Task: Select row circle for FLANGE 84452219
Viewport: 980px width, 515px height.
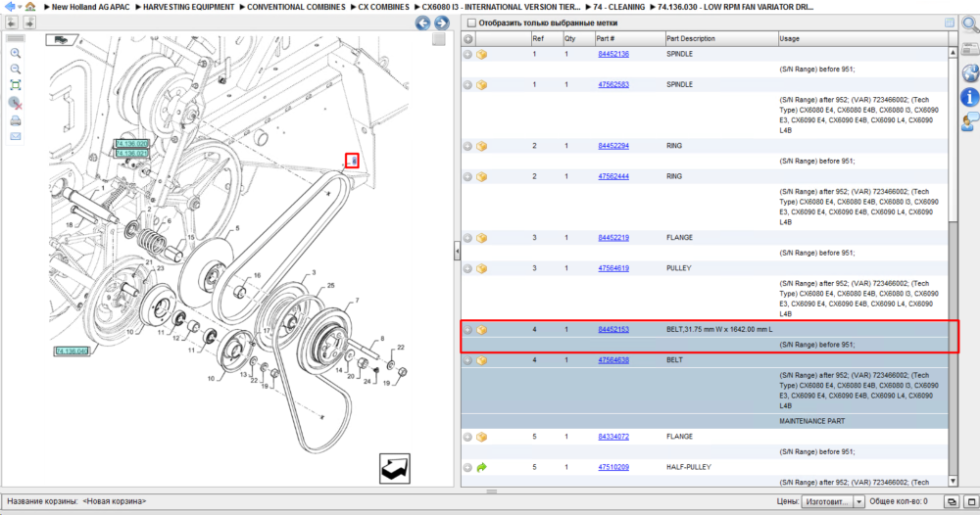Action: (x=467, y=238)
